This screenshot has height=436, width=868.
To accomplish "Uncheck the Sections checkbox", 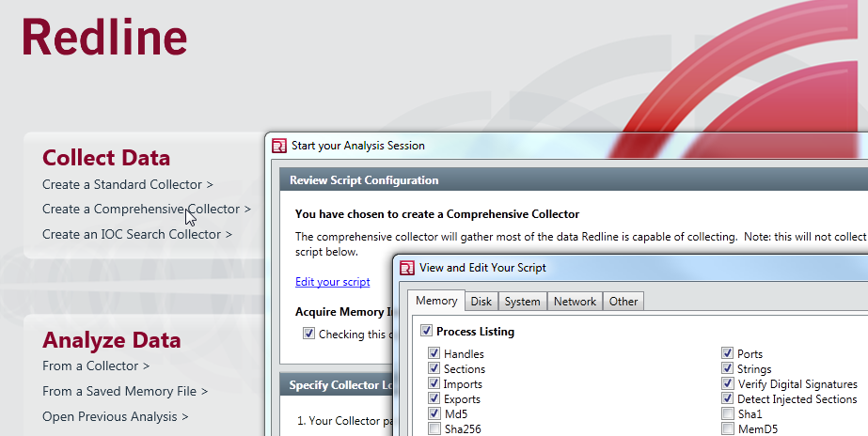I will coord(434,368).
